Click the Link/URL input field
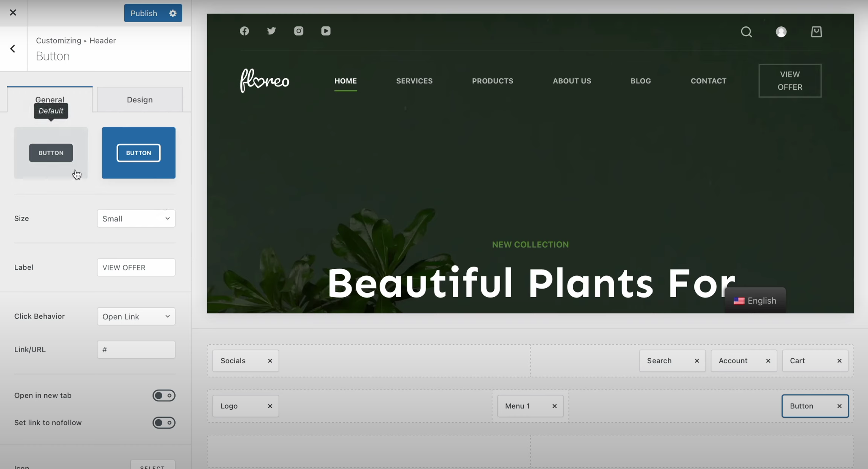Screen dimensions: 868x469 coord(136,350)
